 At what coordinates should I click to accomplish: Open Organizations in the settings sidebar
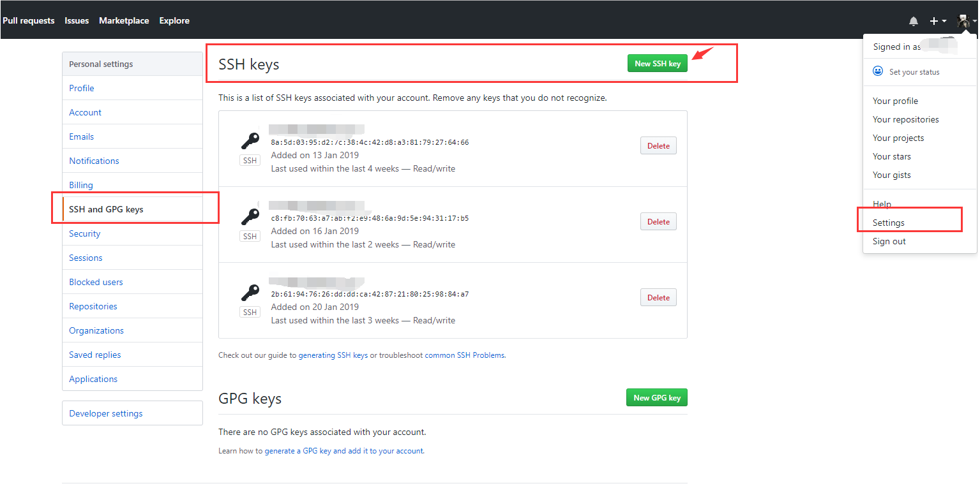tap(132, 330)
